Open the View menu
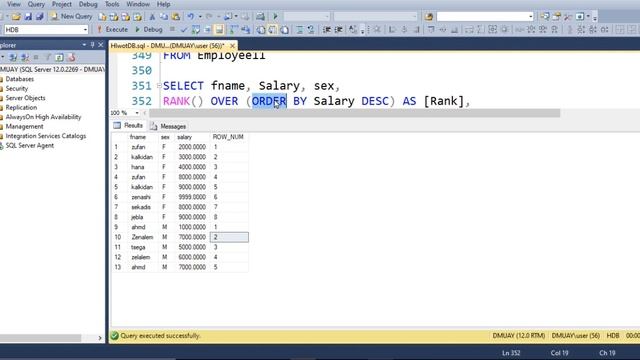The height and width of the screenshot is (360, 640). click(x=14, y=4)
